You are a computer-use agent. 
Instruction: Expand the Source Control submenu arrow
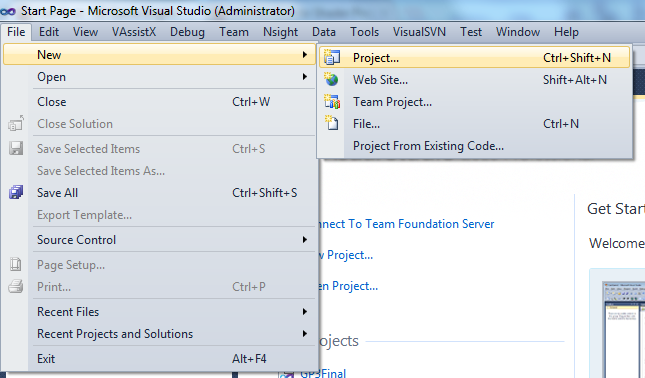(x=304, y=239)
